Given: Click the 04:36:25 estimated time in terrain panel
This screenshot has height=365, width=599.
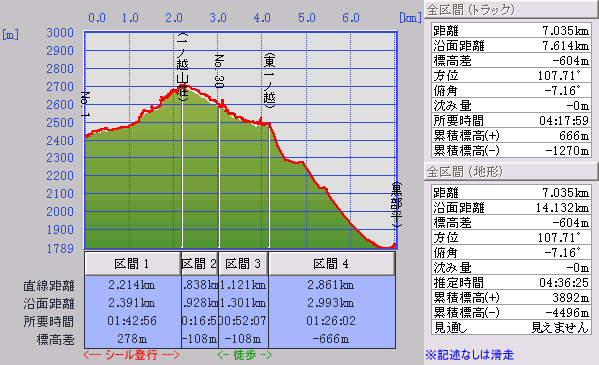Looking at the screenshot, I should click(x=564, y=283).
